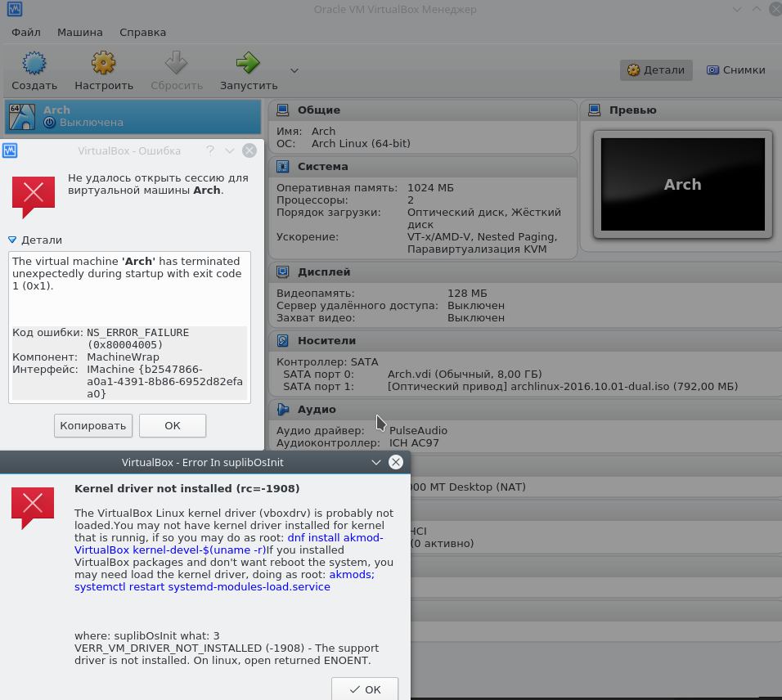Confirm OK in VirtualBox - Ошибка dialog
Screen dimensions: 782x700
pyautogui.click(x=173, y=426)
